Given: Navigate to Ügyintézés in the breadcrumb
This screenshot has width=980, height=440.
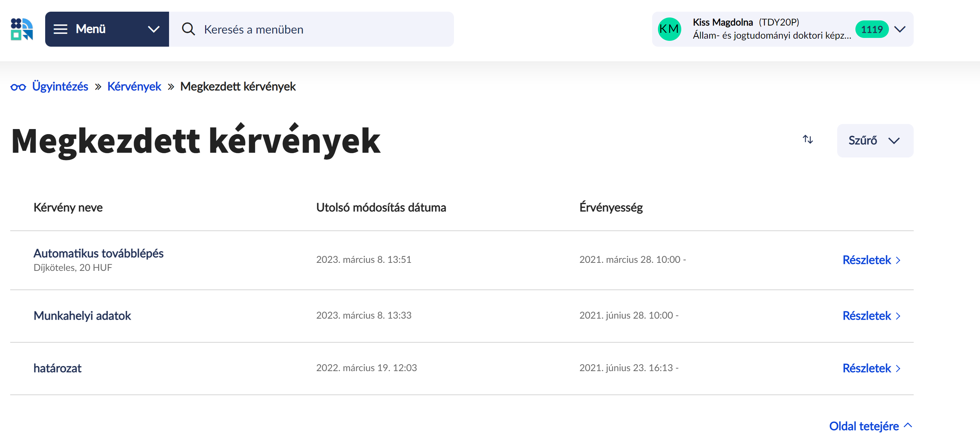Looking at the screenshot, I should point(59,86).
